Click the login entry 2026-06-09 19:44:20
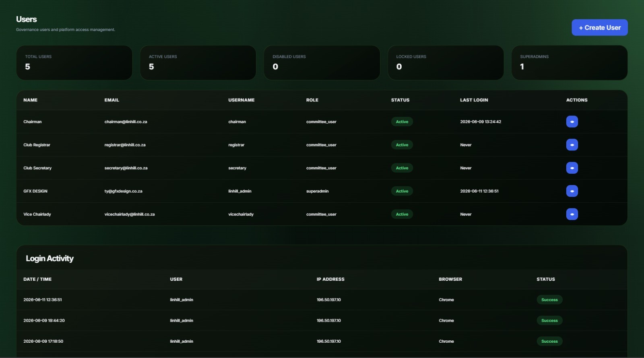 [x=44, y=321]
